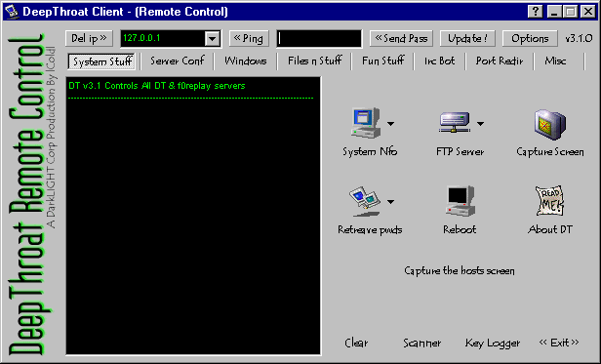Click the Update ! button

(467, 38)
